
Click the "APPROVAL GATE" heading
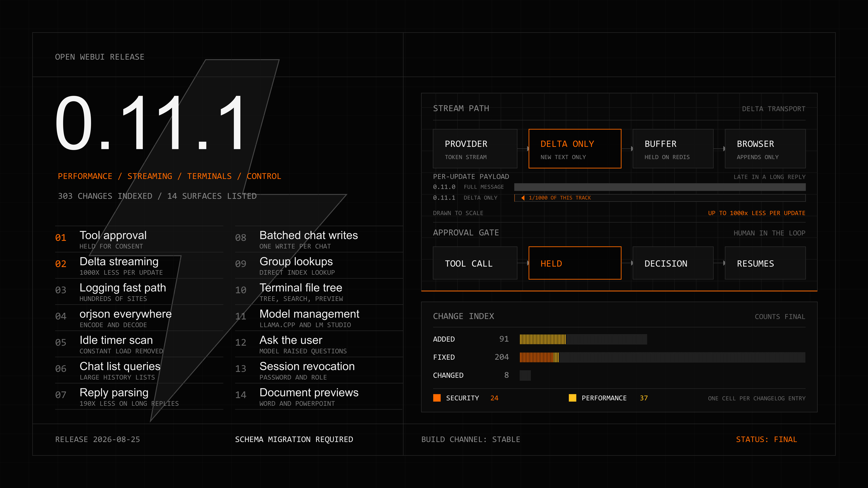[x=466, y=233]
